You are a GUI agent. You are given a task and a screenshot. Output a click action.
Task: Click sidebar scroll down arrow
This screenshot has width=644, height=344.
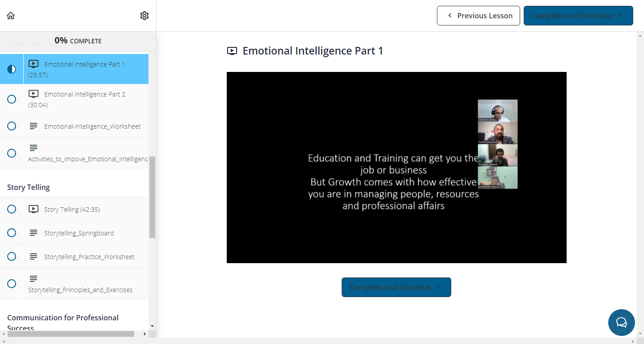[153, 326]
